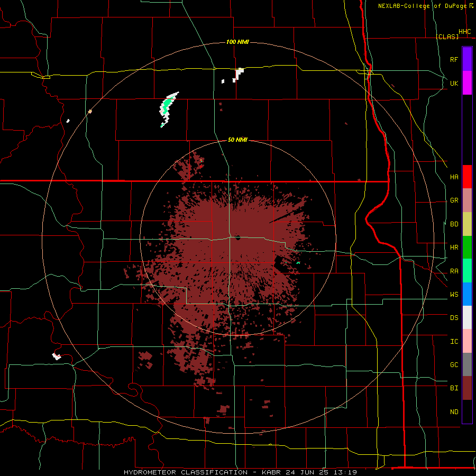
Task: Click the DS white legend swatch
Action: [467, 317]
